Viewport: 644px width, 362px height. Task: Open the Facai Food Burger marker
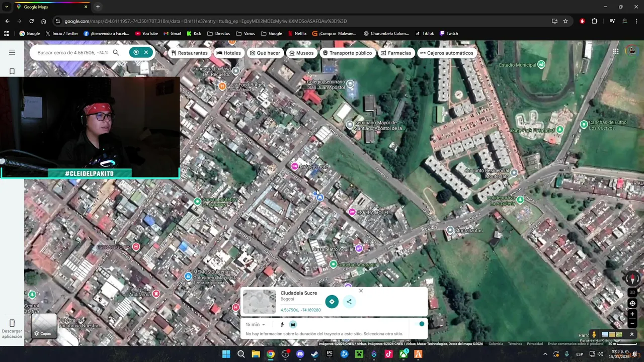click(222, 86)
